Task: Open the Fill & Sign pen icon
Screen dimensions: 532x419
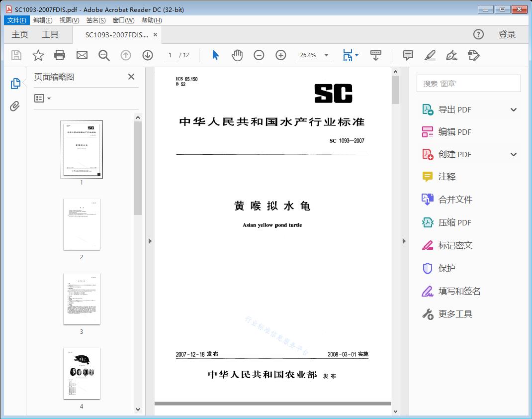Action: 451,55
